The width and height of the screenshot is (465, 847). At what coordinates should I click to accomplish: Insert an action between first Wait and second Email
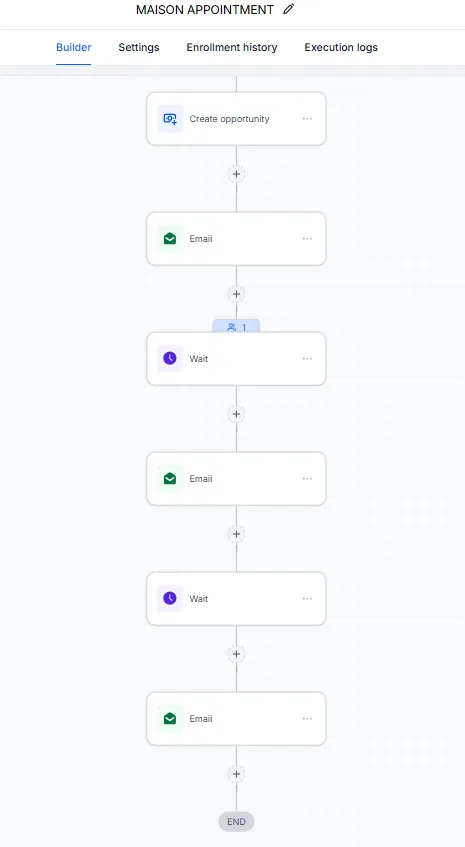[236, 414]
